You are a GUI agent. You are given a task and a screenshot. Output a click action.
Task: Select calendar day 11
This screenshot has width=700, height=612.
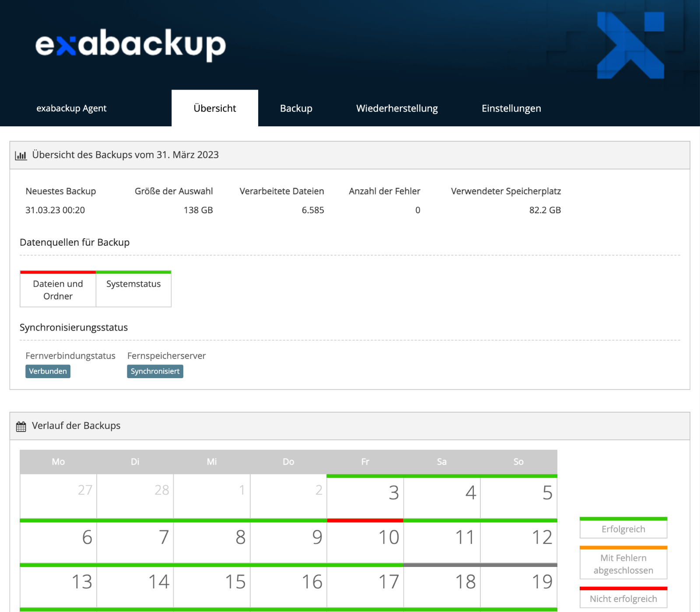pos(442,541)
